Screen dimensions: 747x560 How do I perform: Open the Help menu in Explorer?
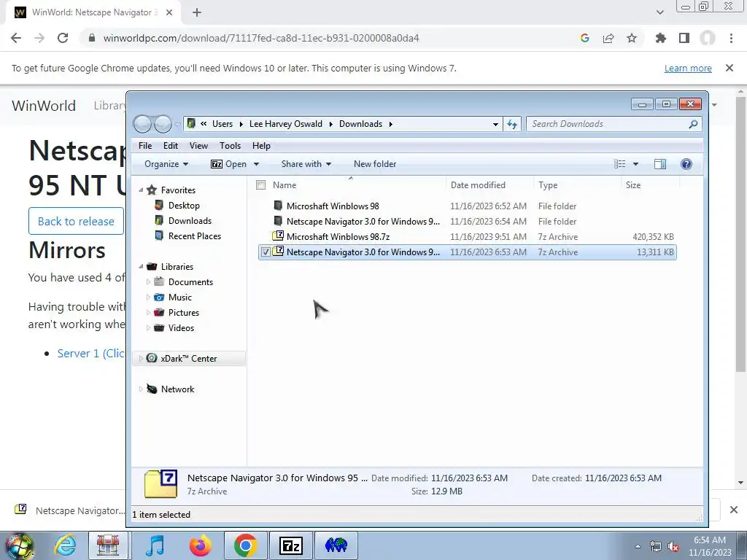pos(261,146)
